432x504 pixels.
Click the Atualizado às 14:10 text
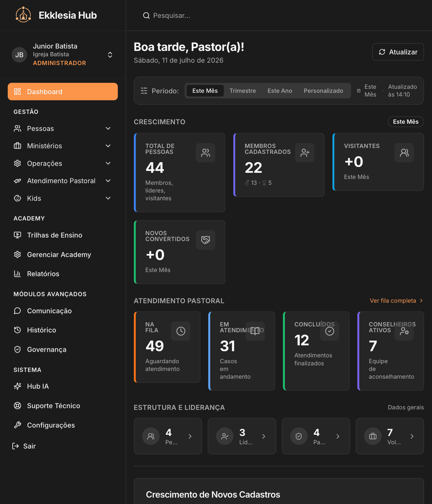(402, 91)
